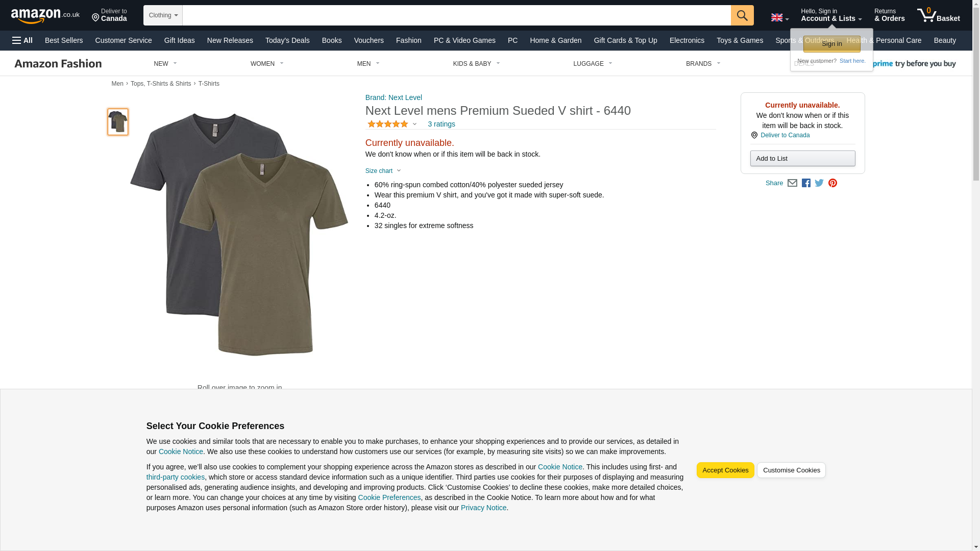Open the BRANDS fashion menu
This screenshot has width=980, height=551.
point(703,64)
